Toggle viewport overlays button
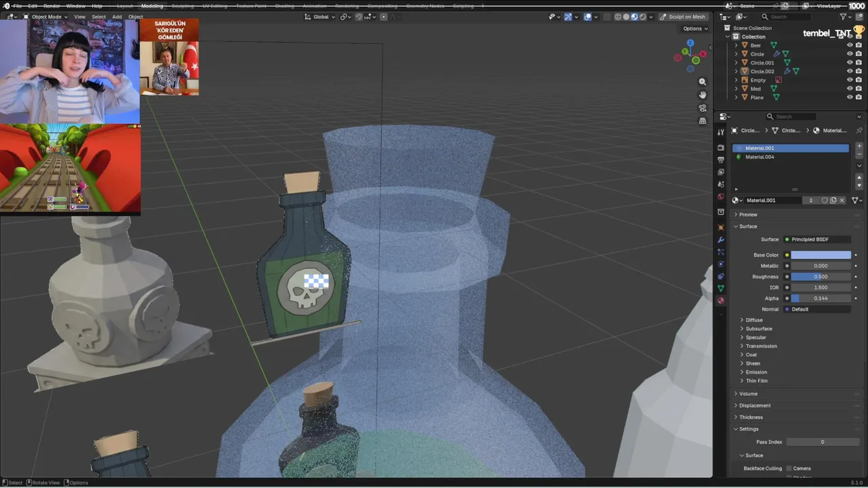The width and height of the screenshot is (868, 488). (587, 17)
